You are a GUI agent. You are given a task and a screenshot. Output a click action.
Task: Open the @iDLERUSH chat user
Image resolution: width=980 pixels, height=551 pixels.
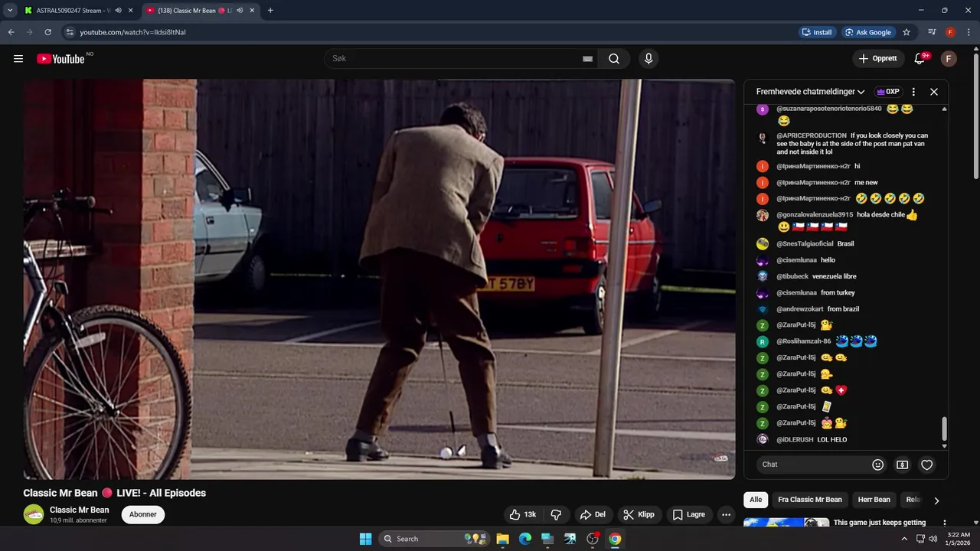795,440
